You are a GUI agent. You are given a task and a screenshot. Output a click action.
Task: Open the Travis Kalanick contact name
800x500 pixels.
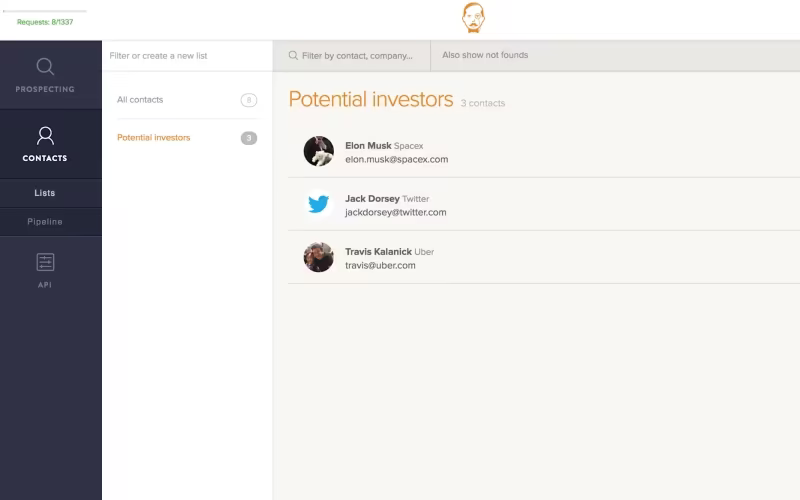coord(378,252)
